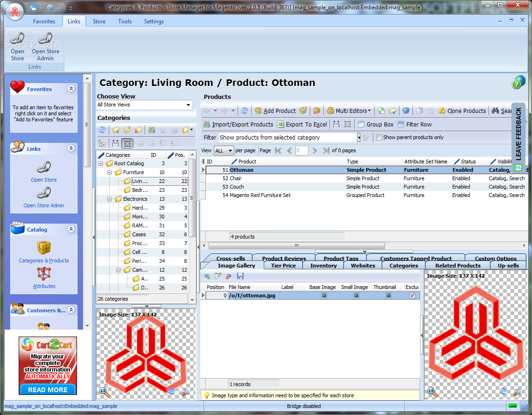Click the delete category folder icon
The height and width of the screenshot is (415, 532).
pyautogui.click(x=138, y=130)
